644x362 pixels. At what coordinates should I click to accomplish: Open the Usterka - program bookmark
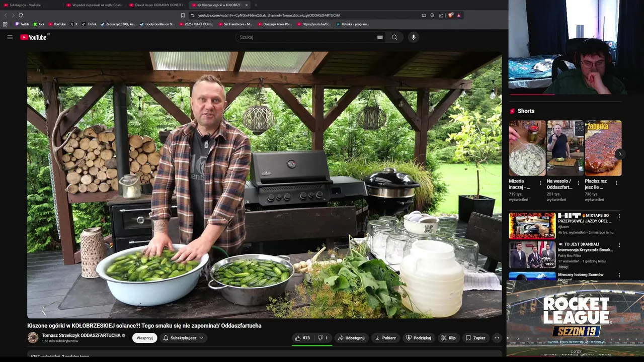point(353,24)
